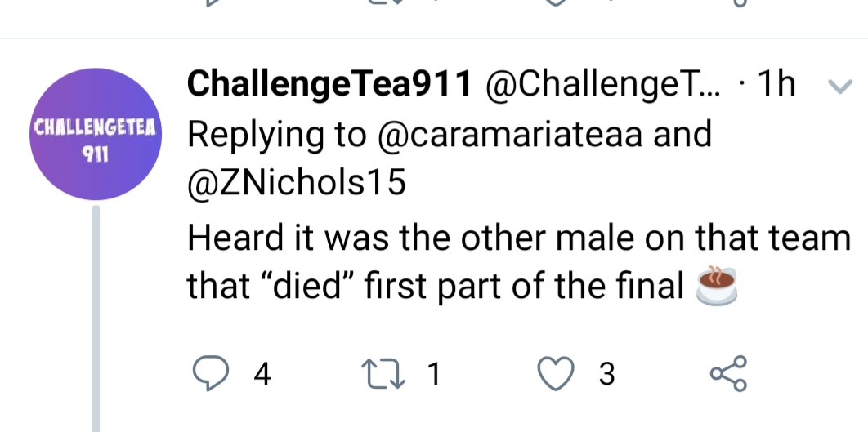Open the tweet's 1h timestamp
Image resolution: width=868 pixels, height=432 pixels.
pyautogui.click(x=776, y=85)
